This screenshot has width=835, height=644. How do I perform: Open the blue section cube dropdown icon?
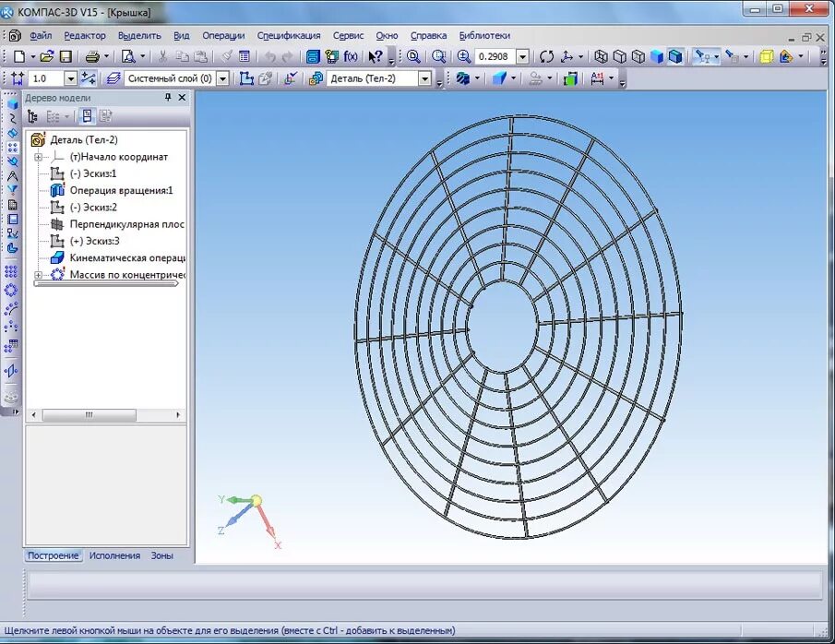click(498, 78)
